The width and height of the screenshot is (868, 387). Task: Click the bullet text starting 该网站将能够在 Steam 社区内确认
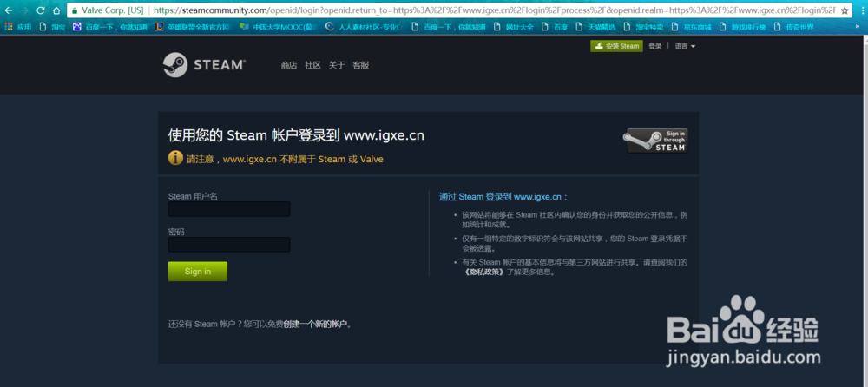pyautogui.click(x=575, y=220)
